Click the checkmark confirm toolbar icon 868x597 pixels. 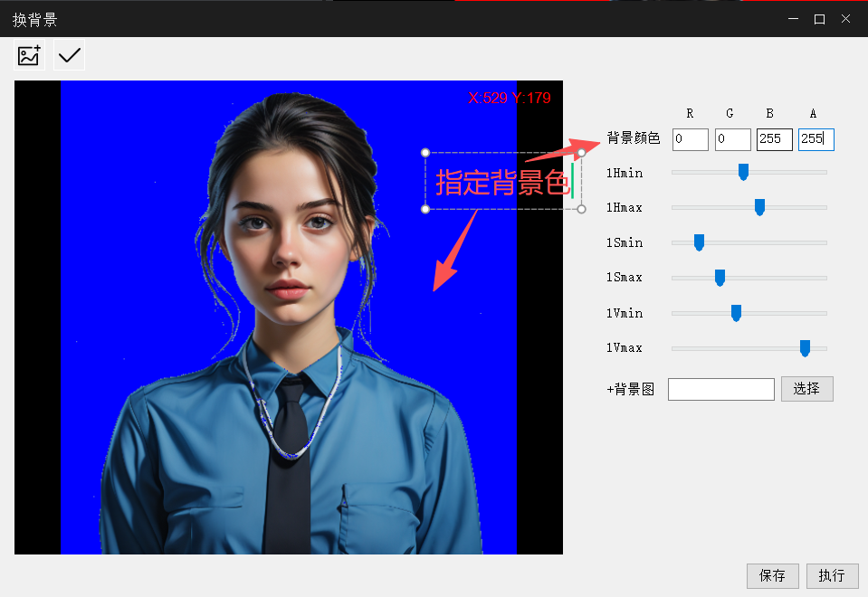[69, 55]
